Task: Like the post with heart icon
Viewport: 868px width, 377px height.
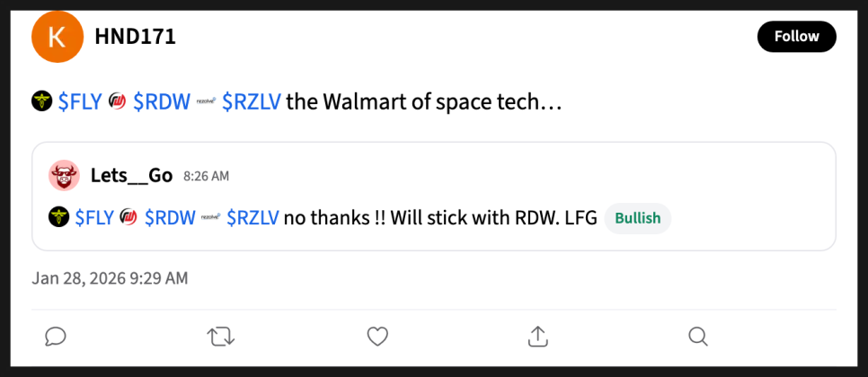Action: coord(377,337)
